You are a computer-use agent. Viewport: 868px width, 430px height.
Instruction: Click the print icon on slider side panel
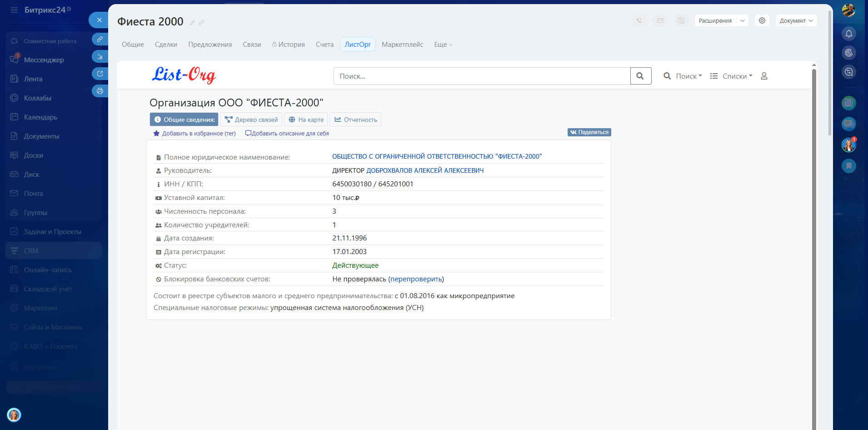click(100, 91)
